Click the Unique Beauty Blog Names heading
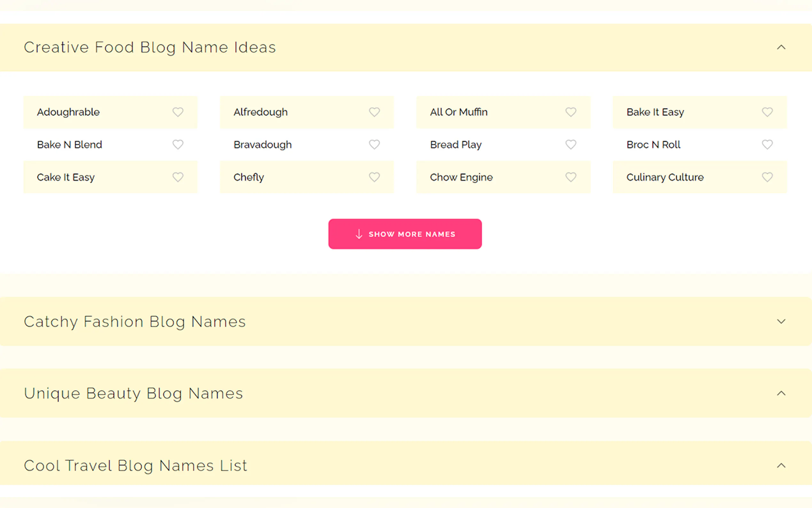Viewport: 812px width, 508px height. point(133,393)
